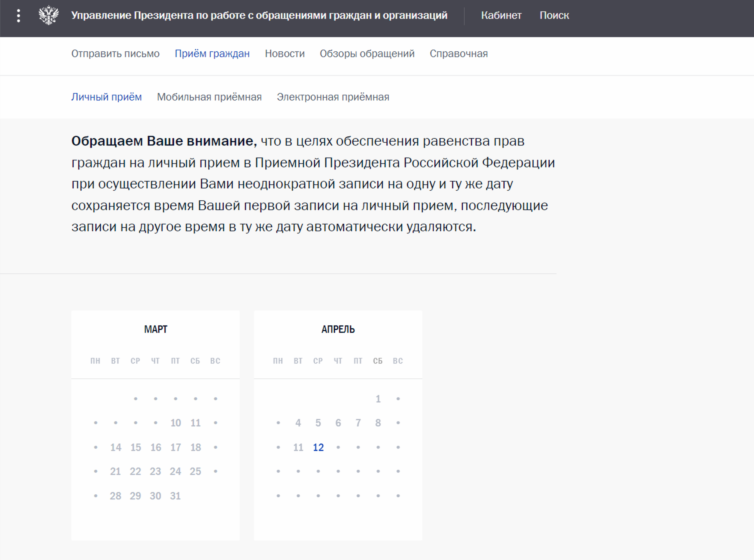Click date 29 in Март calendar

136,496
